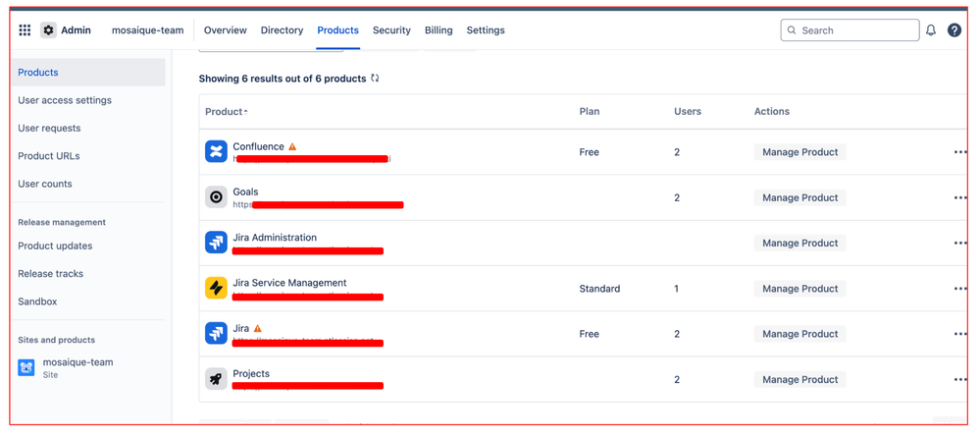The image size is (980, 437).
Task: Click the Admin label in header
Action: 76,30
